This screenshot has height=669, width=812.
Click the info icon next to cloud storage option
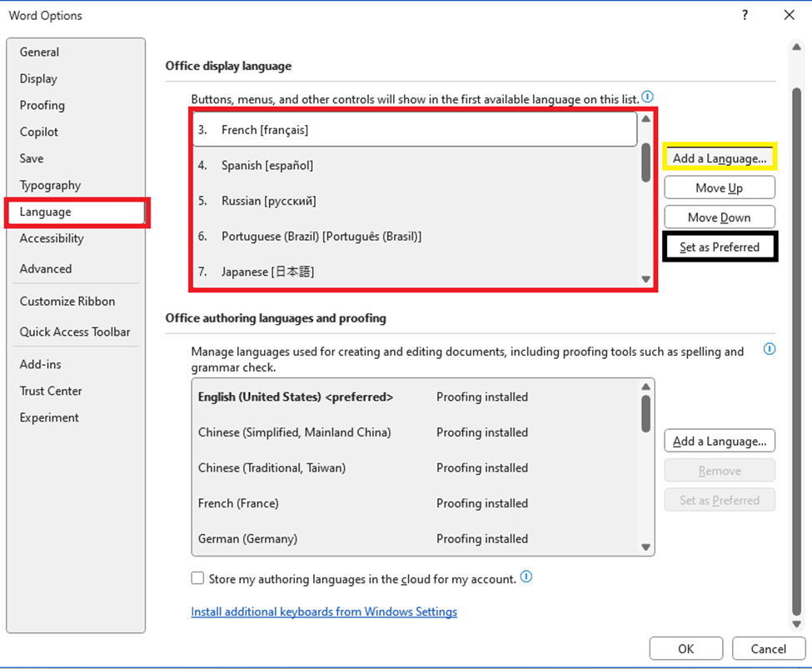[x=526, y=577]
